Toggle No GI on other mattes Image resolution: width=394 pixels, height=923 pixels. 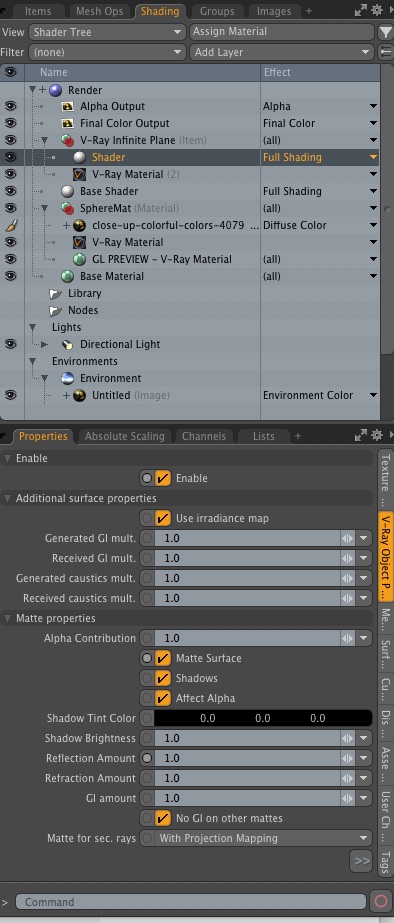pyautogui.click(x=163, y=818)
